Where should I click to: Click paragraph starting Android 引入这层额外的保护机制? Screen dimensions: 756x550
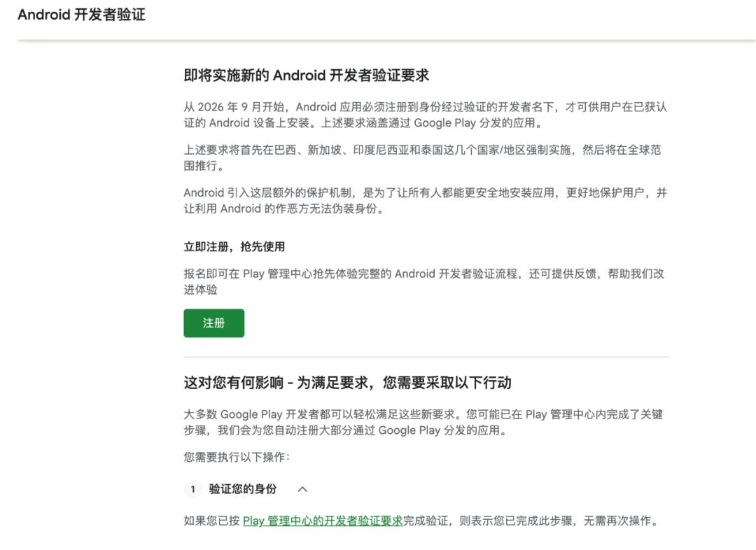(x=426, y=201)
